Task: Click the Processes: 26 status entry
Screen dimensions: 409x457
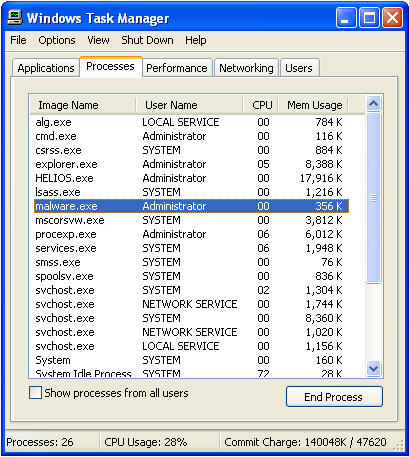Action: coord(40,442)
